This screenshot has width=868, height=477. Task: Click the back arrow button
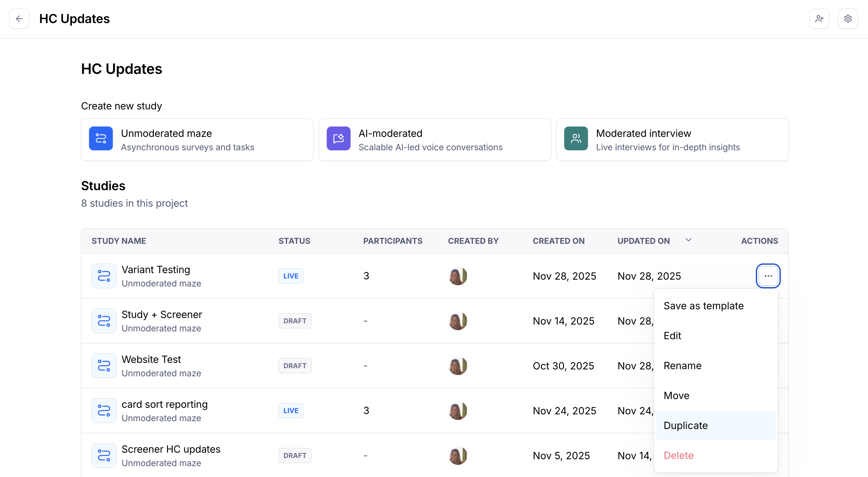point(19,18)
